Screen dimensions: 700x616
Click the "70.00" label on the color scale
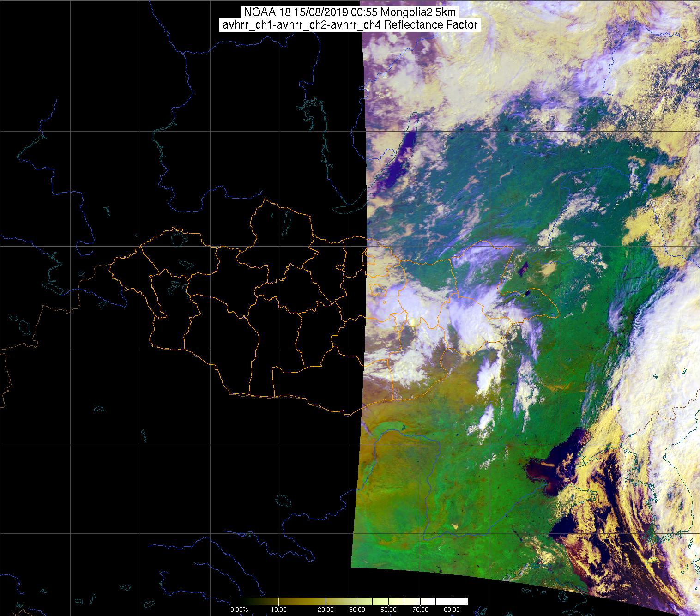pyautogui.click(x=419, y=610)
